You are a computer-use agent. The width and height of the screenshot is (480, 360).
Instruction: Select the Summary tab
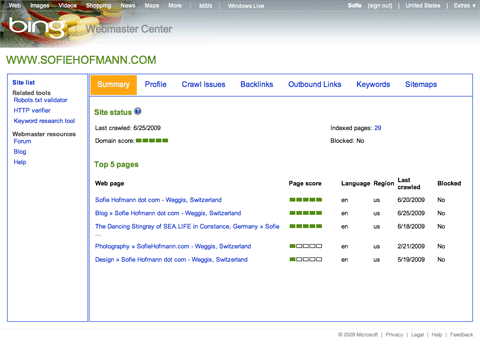point(113,85)
